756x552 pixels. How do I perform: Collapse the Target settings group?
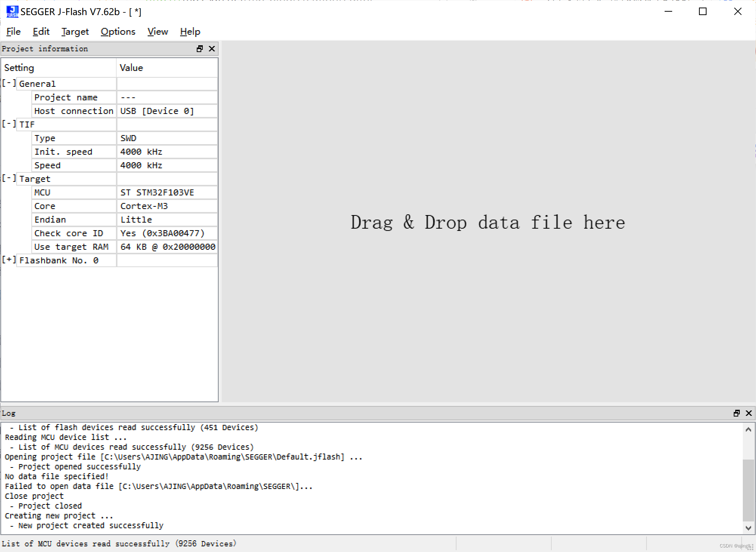coord(9,178)
